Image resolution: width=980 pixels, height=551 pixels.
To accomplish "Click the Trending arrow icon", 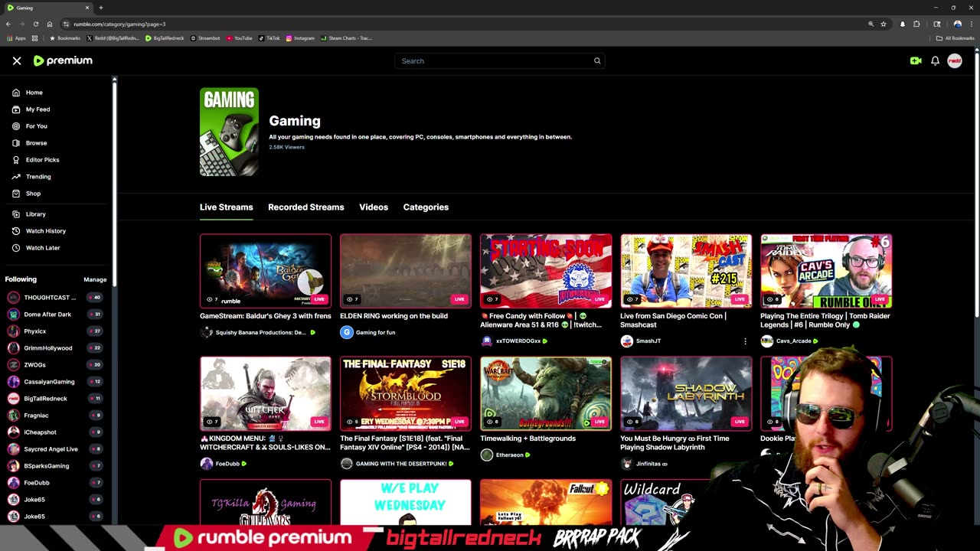I will [16, 177].
